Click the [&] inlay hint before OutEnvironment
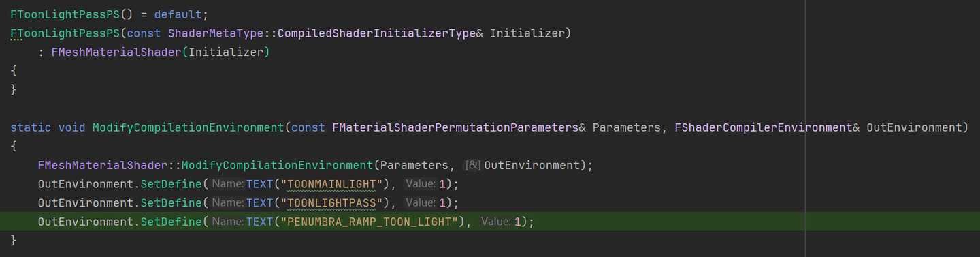 [472, 166]
